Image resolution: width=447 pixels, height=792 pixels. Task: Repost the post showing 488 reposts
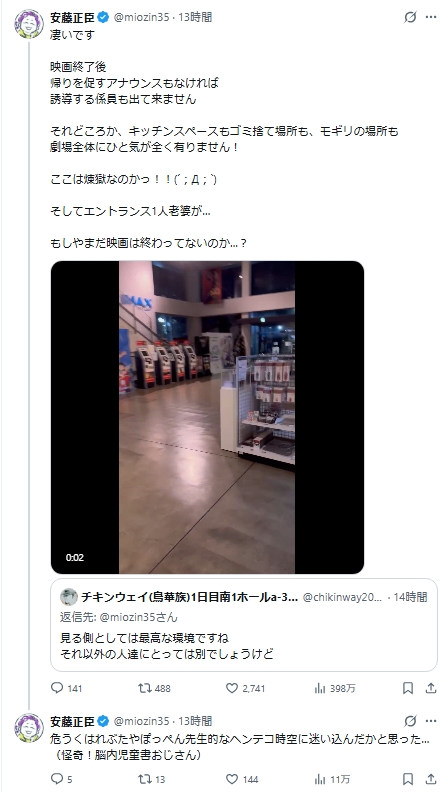(x=155, y=688)
